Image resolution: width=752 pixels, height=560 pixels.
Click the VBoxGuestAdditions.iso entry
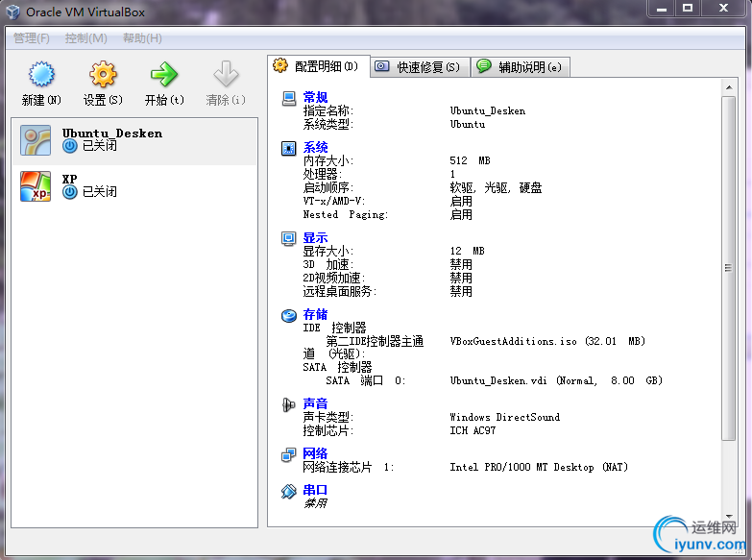point(547,341)
